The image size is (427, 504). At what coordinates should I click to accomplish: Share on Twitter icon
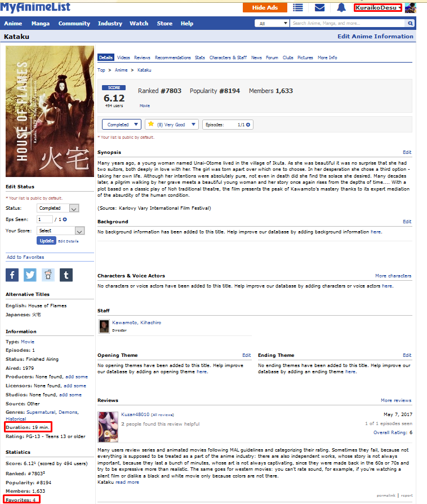pos(30,275)
